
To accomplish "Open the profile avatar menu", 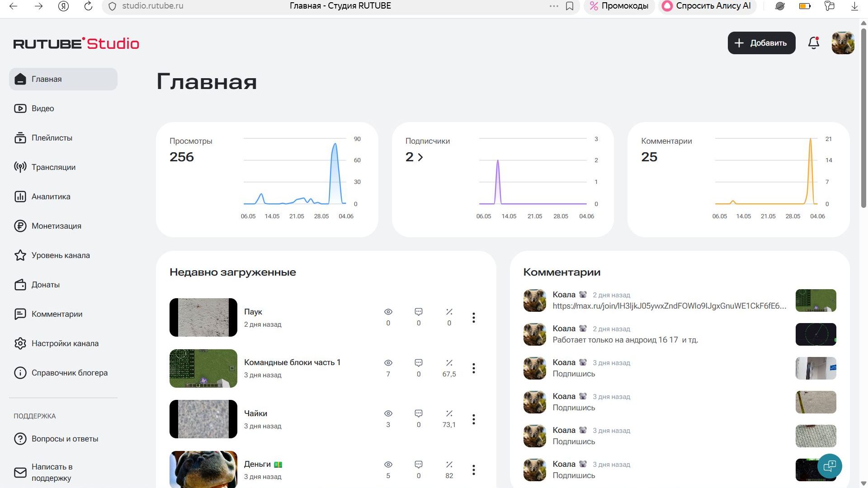I will point(843,43).
